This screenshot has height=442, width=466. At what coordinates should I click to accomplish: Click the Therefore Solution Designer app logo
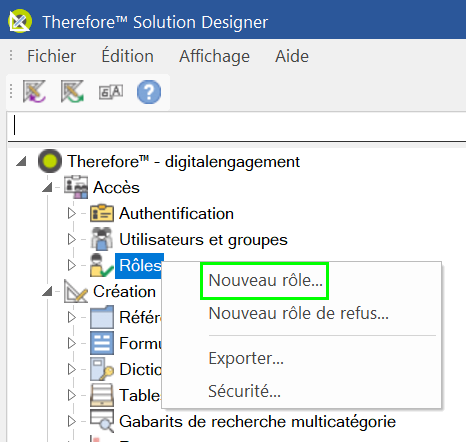[x=20, y=22]
